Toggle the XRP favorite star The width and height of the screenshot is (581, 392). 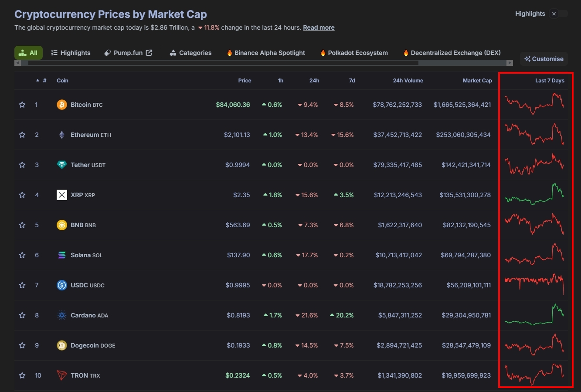point(22,195)
